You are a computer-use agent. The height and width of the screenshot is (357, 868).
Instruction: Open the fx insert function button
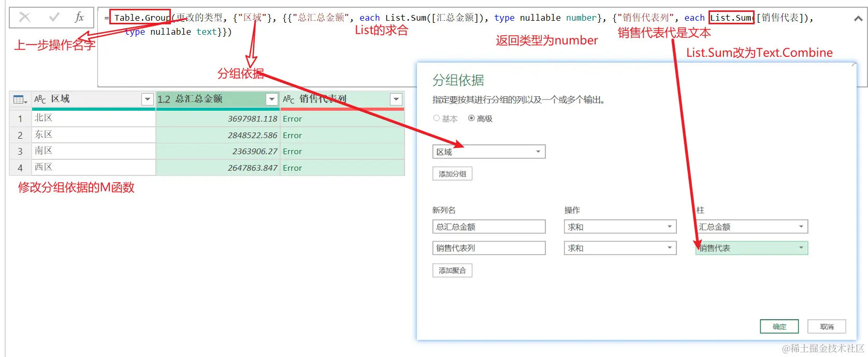pos(79,18)
